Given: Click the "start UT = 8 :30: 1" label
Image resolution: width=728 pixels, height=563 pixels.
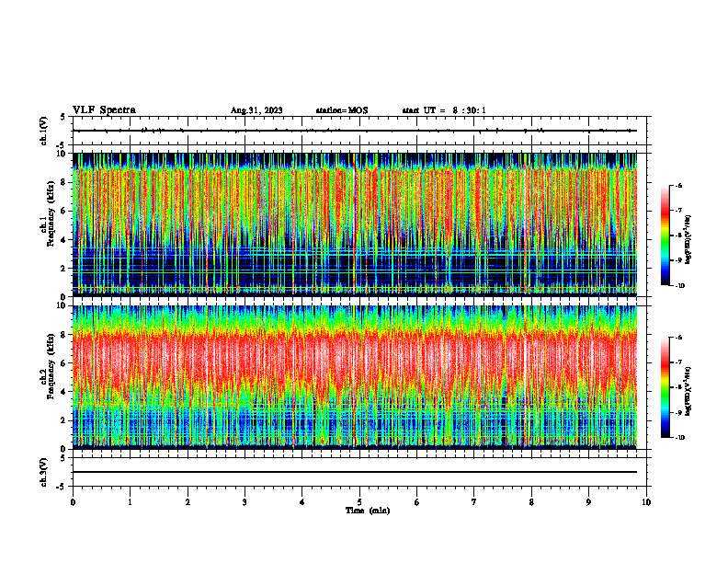Looking at the screenshot, I should tap(444, 110).
